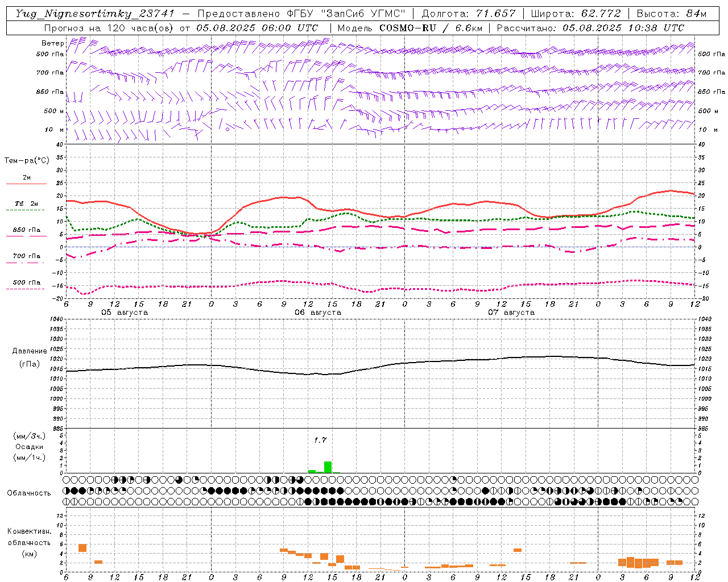Click the Рассчитано: 05.08.2025 10:38 UTC text
The width and height of the screenshot is (728, 582).
coord(590,28)
